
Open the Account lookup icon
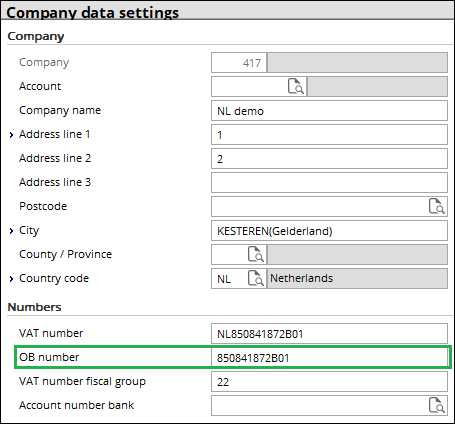pos(296,86)
